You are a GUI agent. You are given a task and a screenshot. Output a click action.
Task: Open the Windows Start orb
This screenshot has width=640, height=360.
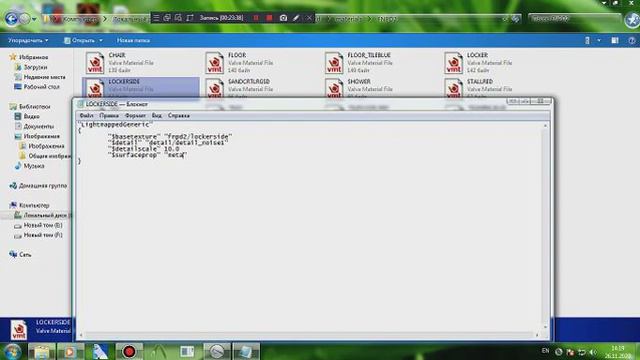coord(12,351)
